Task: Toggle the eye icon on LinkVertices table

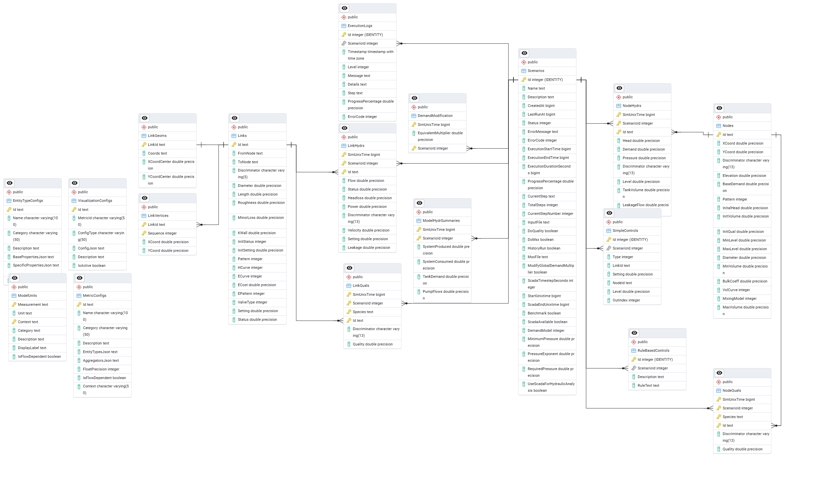Action: click(x=145, y=198)
